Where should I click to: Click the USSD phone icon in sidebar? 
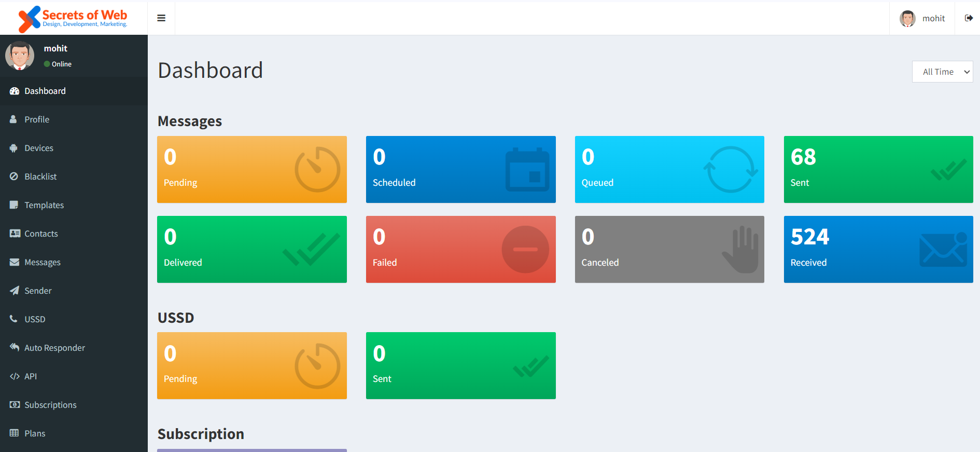coord(14,319)
